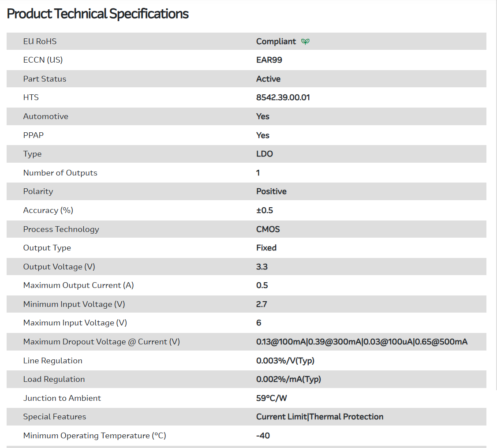This screenshot has height=448, width=497.
Task: Click the green leaf icon beside Compliant
Action: [305, 41]
